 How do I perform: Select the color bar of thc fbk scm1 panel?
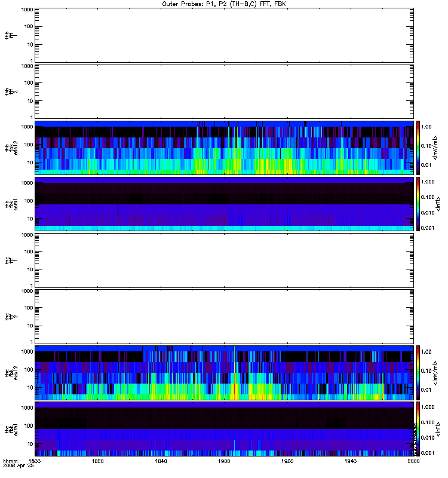click(x=418, y=428)
